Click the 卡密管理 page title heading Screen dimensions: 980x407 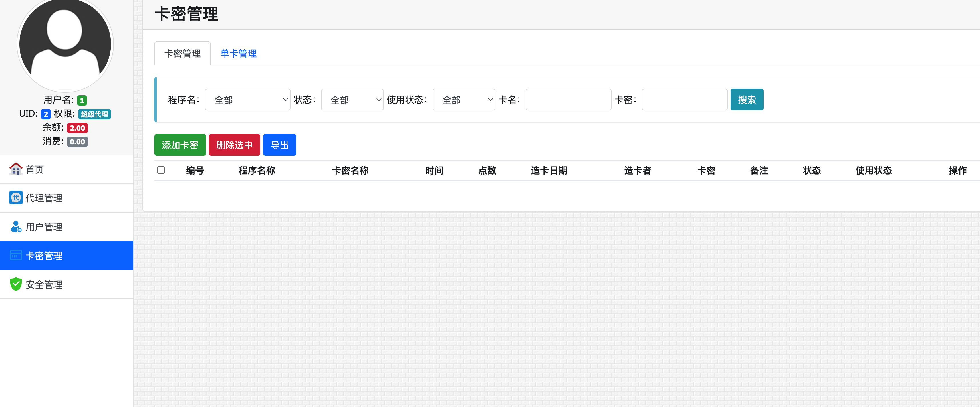187,14
